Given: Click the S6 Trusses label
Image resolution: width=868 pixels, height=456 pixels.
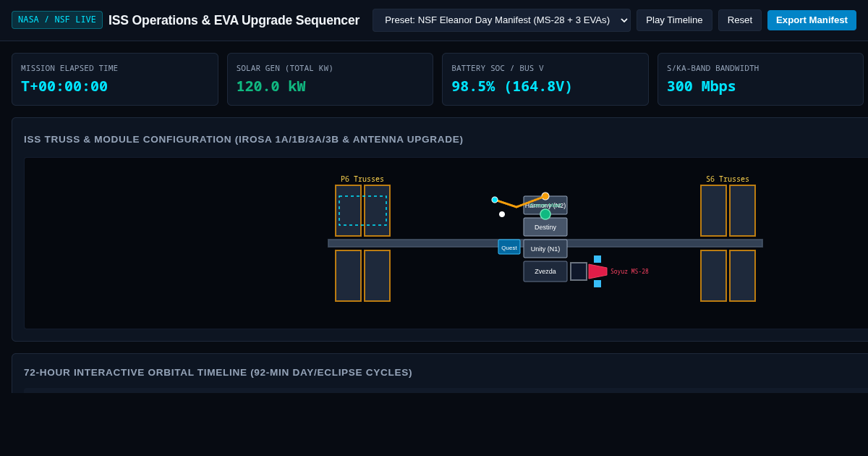Looking at the screenshot, I should [x=728, y=180].
